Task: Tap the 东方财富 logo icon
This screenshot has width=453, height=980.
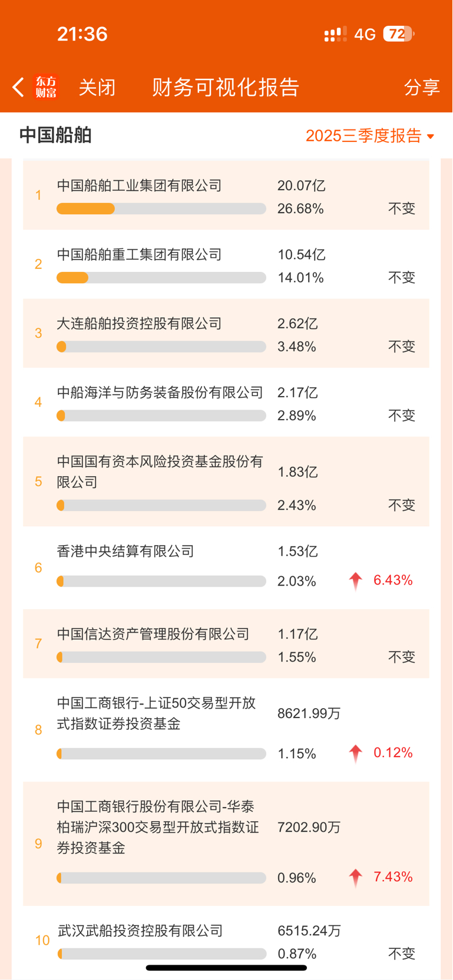Action: pos(46,87)
